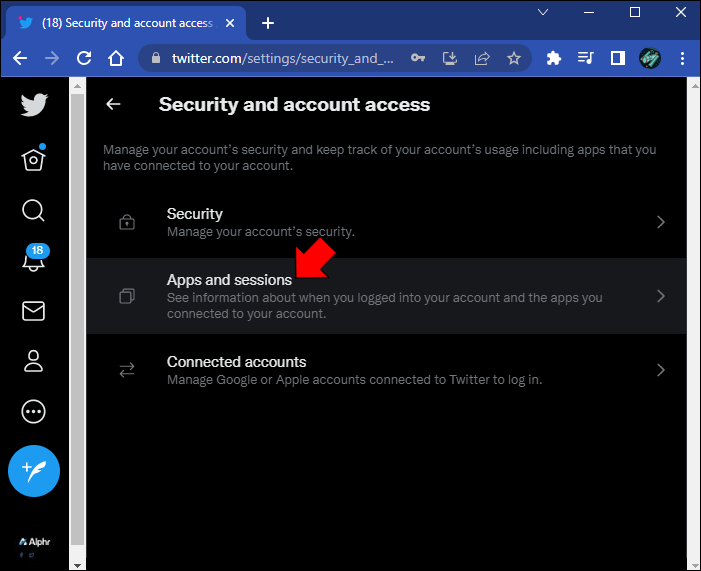Viewport: 701px width, 571px height.
Task: Go back using the settings header arrow
Action: coord(113,104)
